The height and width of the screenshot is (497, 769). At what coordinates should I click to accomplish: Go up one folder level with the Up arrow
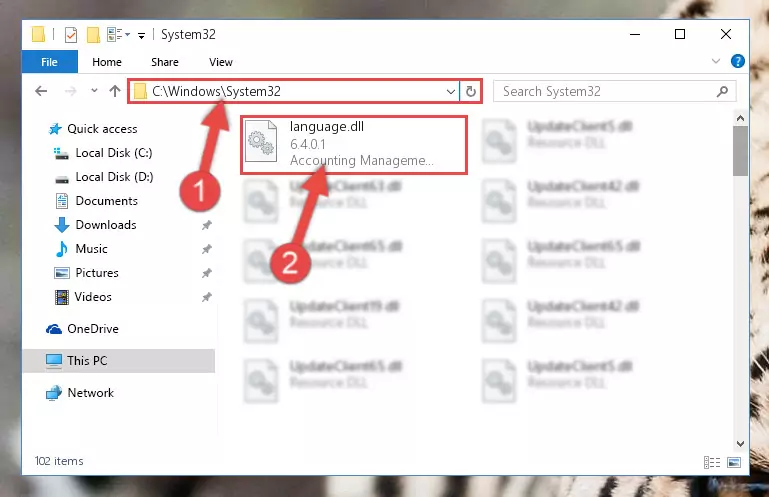click(x=115, y=91)
